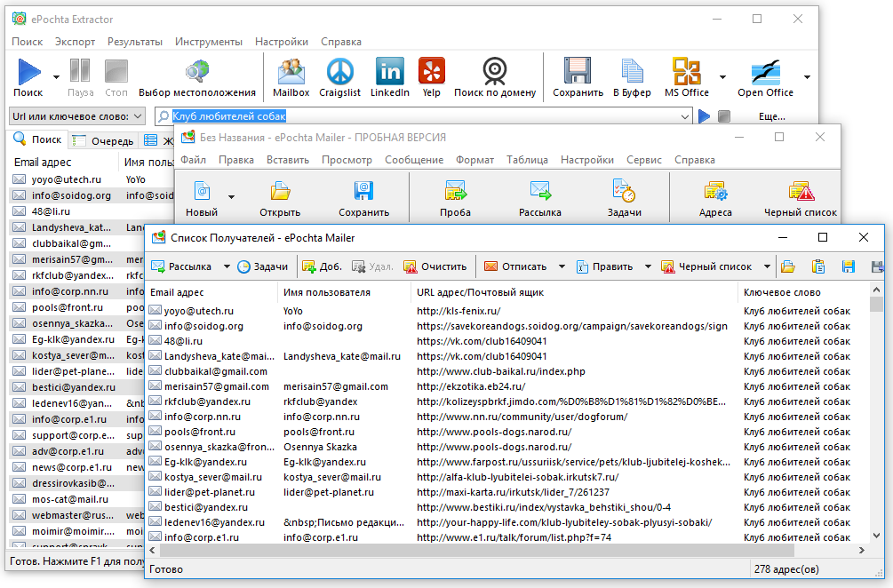Image resolution: width=893 pixels, height=588 pixels.
Task: Click Отписать in the recipients toolbar
Action: (x=515, y=266)
